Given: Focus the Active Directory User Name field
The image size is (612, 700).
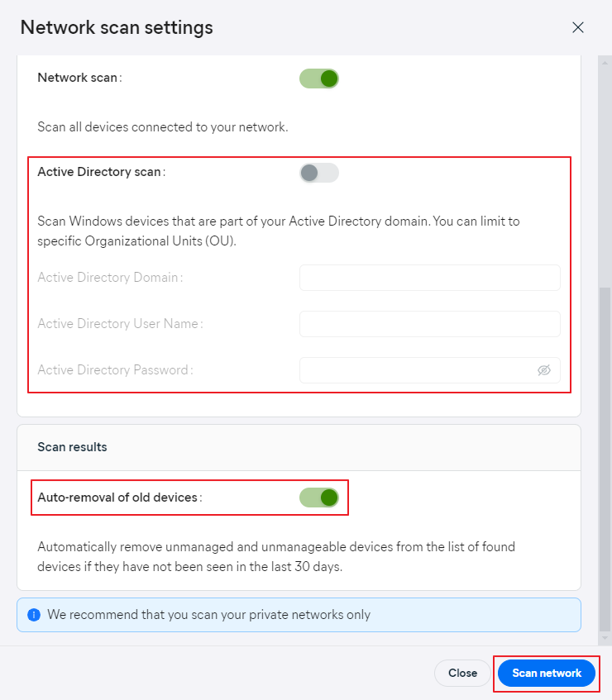Looking at the screenshot, I should tap(430, 324).
